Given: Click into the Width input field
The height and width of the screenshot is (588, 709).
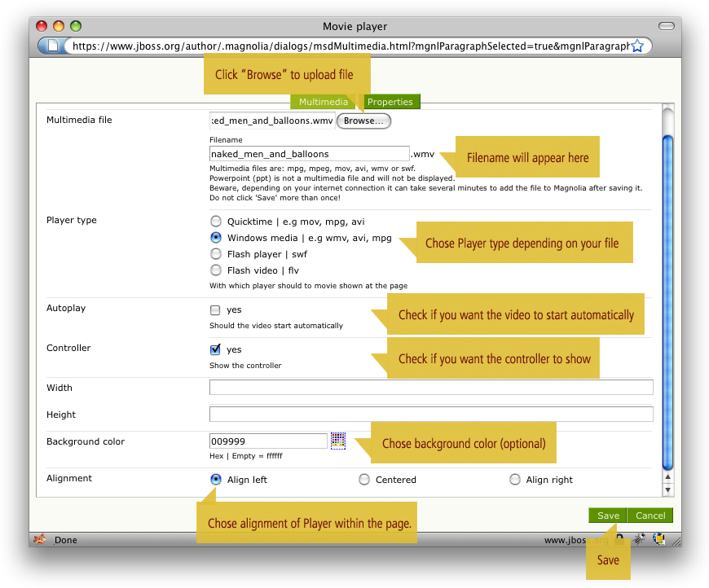Looking at the screenshot, I should point(431,388).
